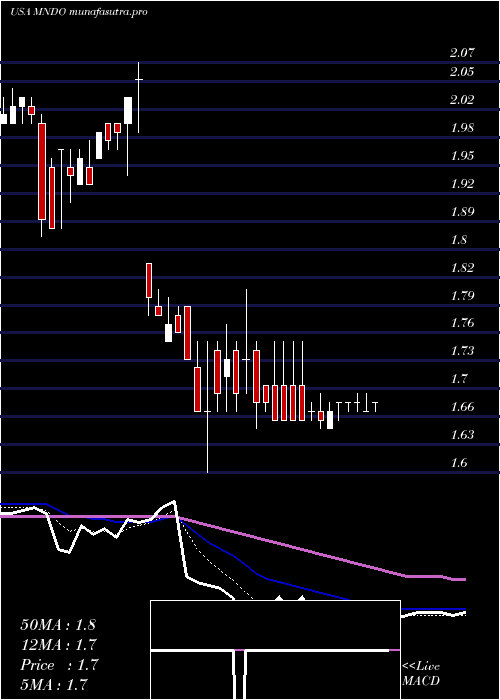Select the 1.95 price axis label
Viewport: 500px width, 700px height.
(462, 155)
